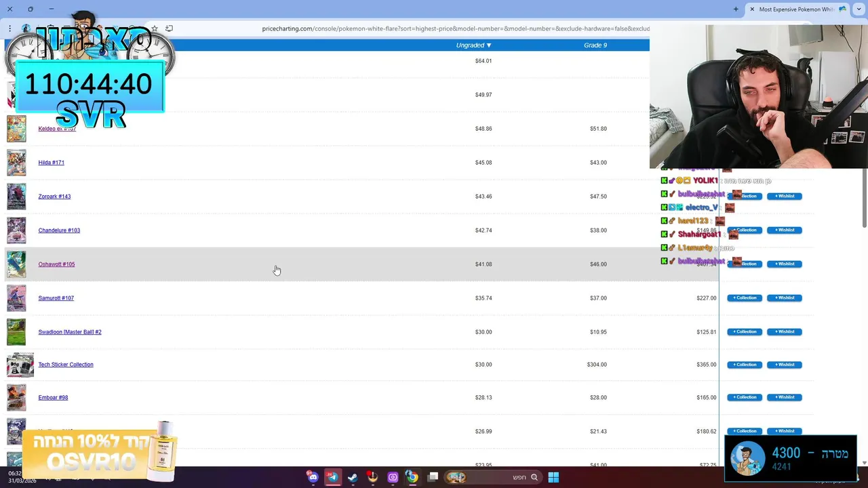Open the Chrome profile avatar
The height and width of the screenshot is (488, 868).
[x=26, y=28]
